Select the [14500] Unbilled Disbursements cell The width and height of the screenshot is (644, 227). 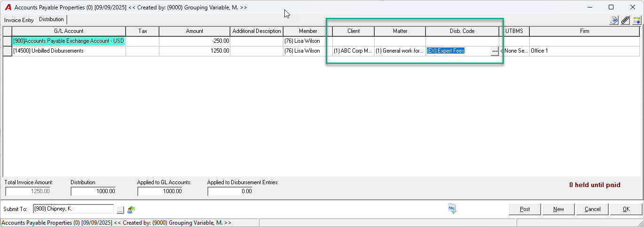pos(69,51)
